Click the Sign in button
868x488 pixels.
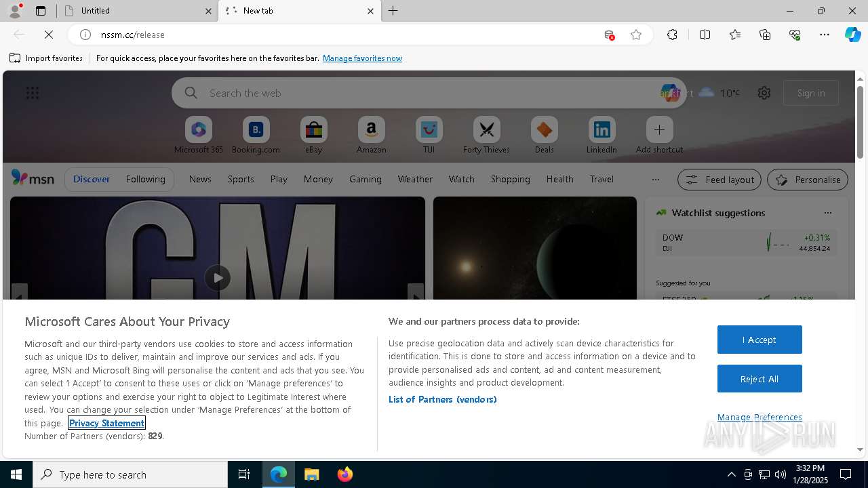(x=811, y=93)
